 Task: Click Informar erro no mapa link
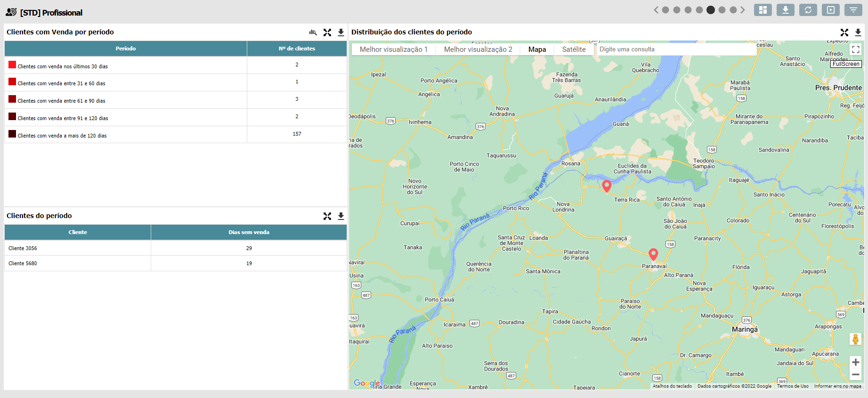tap(838, 386)
